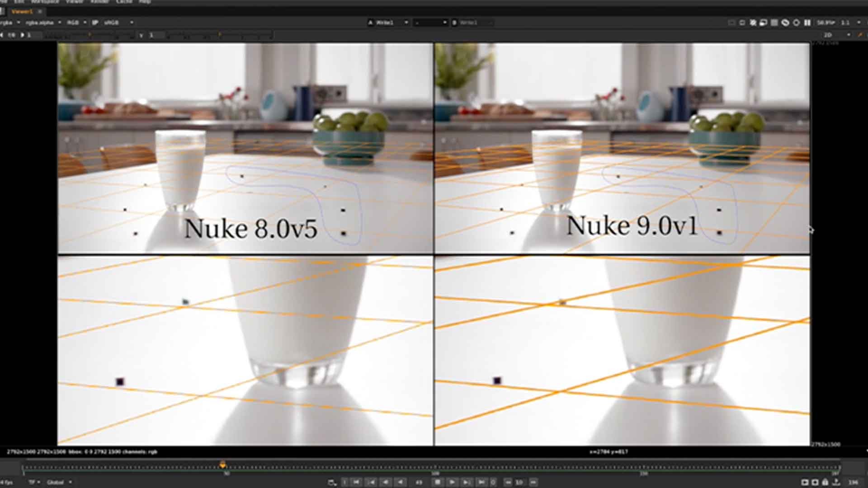
Task: Toggle the region of interest icon
Action: 742,23
